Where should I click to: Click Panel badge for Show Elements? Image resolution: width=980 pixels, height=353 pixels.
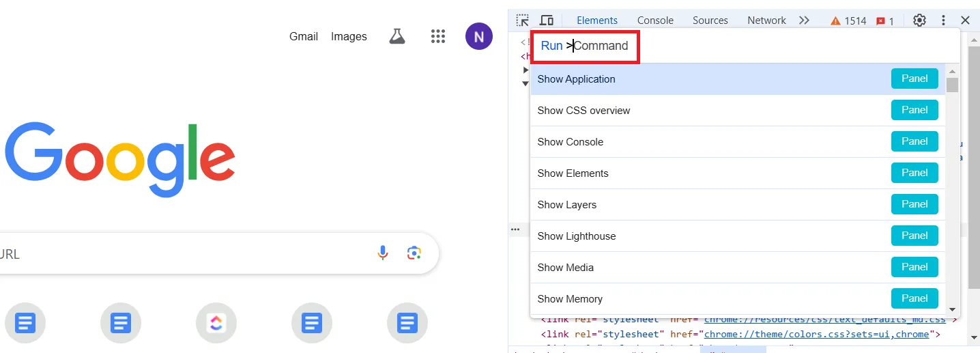[914, 173]
